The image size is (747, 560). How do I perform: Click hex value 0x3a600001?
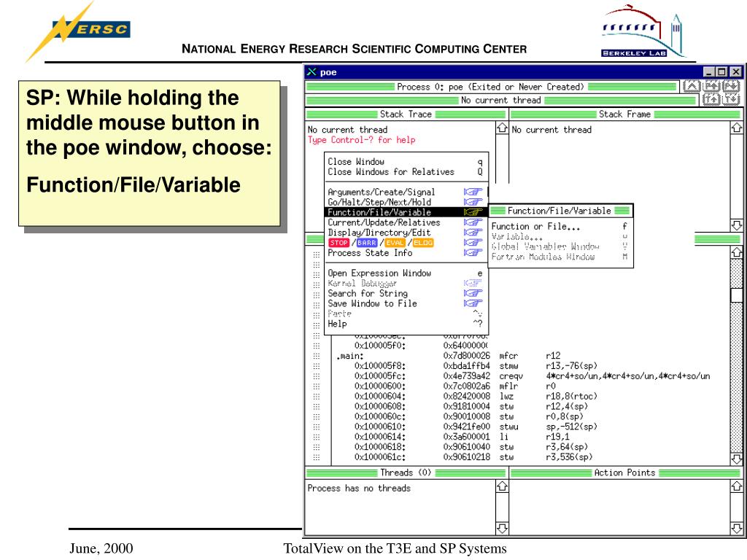click(466, 437)
